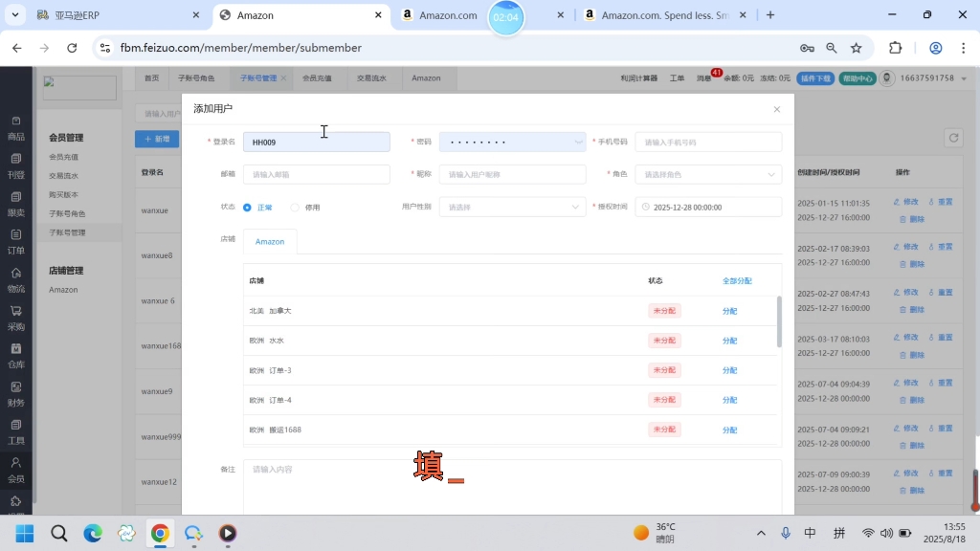Open 工单 in the top bar
This screenshot has width=980, height=551.
point(677,78)
